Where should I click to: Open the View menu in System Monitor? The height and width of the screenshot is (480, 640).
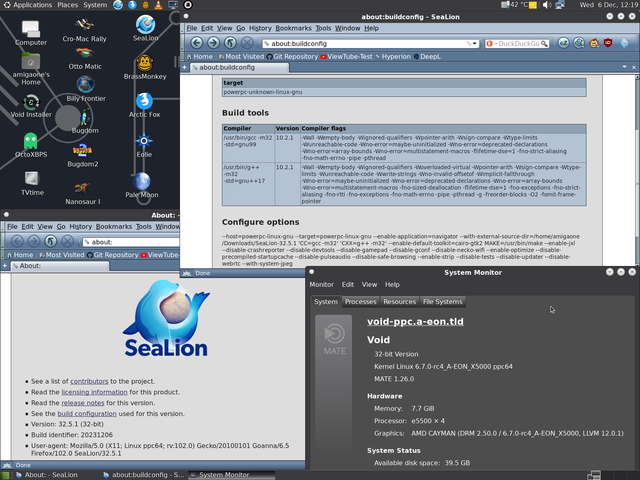(x=369, y=284)
